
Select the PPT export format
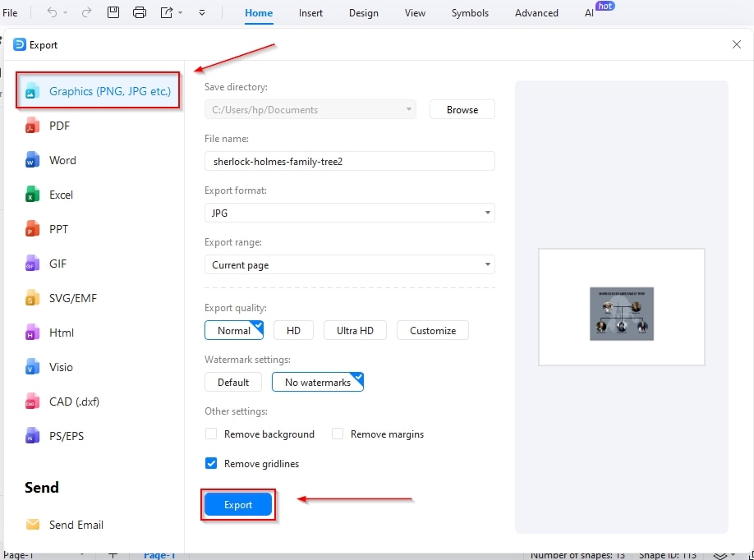59,229
